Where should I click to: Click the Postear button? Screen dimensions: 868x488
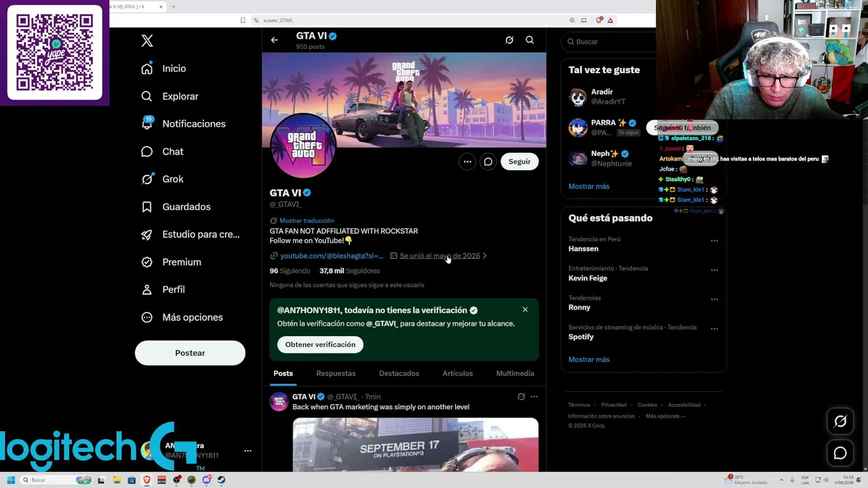[190, 353]
